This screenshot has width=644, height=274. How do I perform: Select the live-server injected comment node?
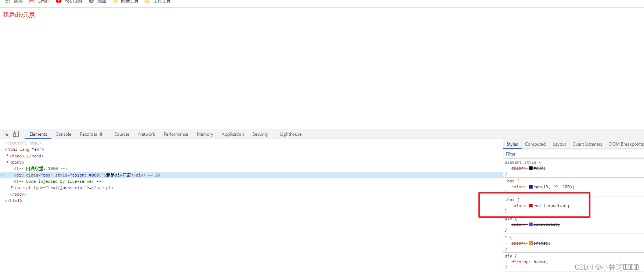(59, 181)
